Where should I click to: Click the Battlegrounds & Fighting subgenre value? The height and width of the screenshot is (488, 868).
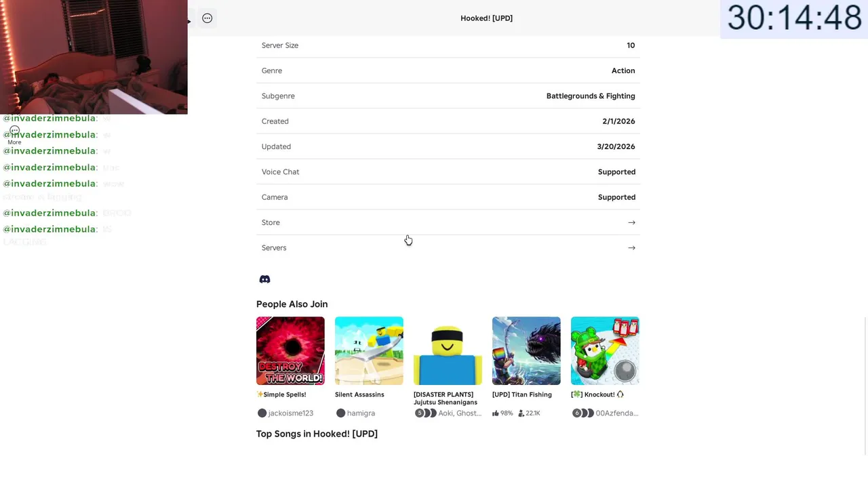591,96
